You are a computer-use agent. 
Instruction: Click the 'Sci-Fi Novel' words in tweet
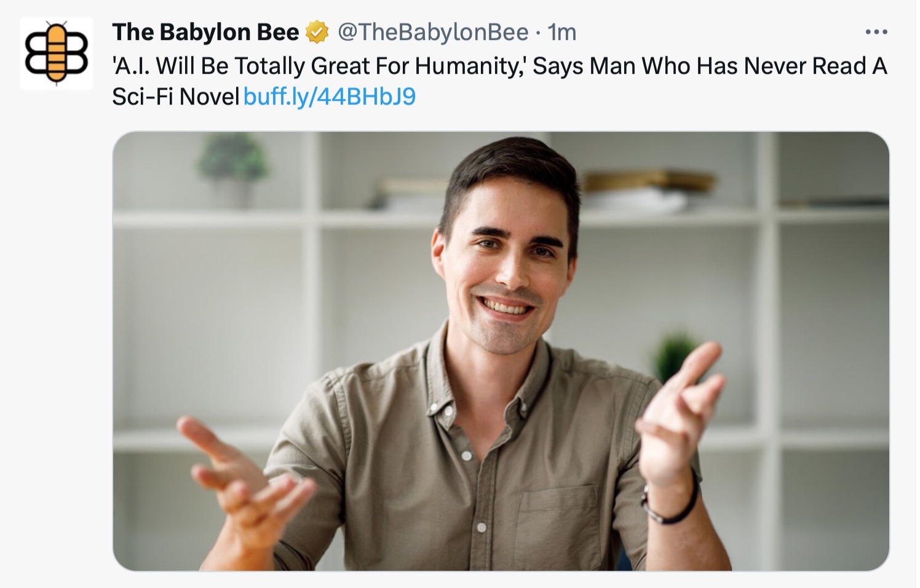pyautogui.click(x=175, y=97)
